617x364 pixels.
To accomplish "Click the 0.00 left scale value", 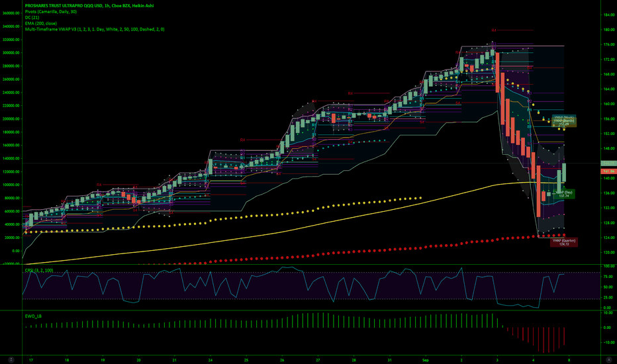I will click(x=16, y=251).
